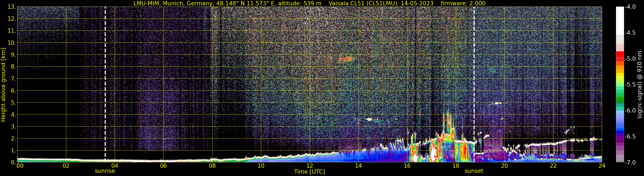The width and height of the screenshot is (644, 176).
Task: Click the colorbar value '-4.0'
Action: coord(630,7)
